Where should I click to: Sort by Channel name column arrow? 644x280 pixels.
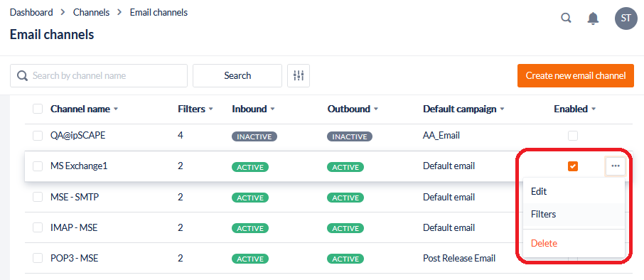click(x=116, y=109)
